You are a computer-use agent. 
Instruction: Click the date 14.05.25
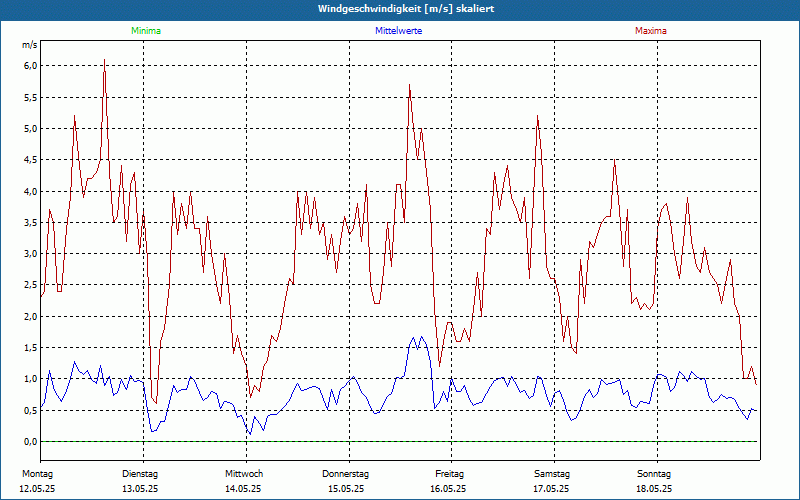click(x=243, y=489)
